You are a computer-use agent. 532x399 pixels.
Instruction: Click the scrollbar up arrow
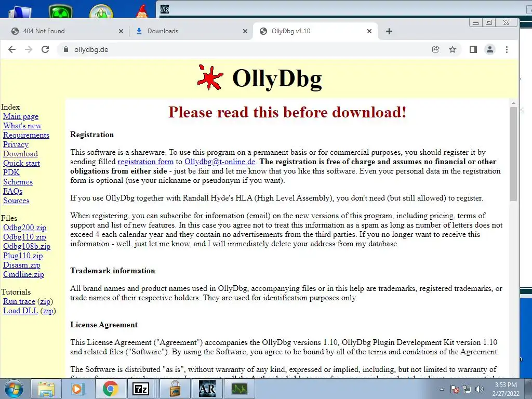pos(513,102)
